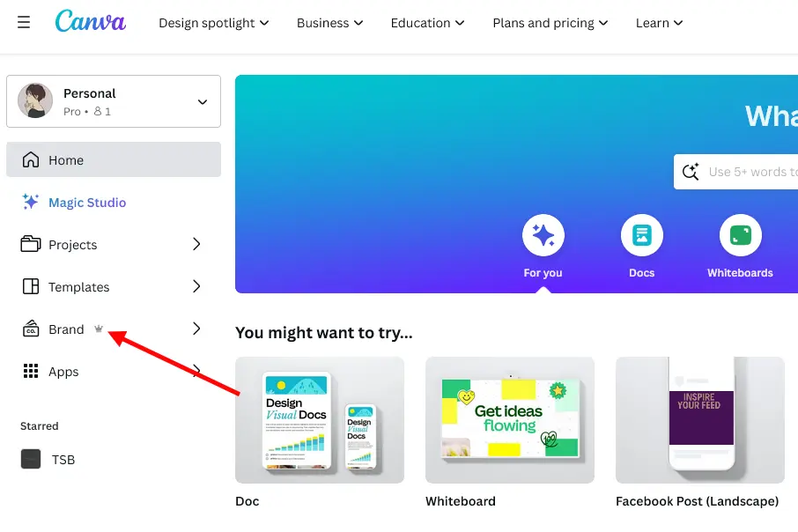Expand the Personal account switcher
798x532 pixels.
click(x=113, y=100)
